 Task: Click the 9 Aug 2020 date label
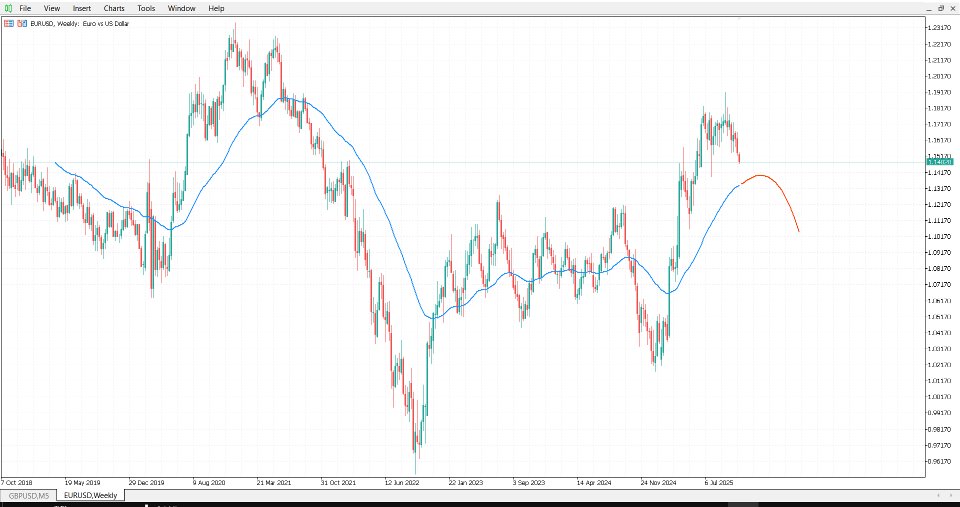tap(209, 482)
